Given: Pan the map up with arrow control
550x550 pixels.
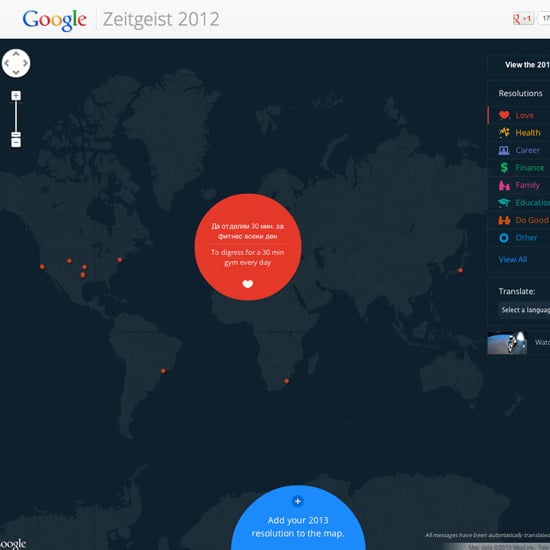Looking at the screenshot, I should coord(16,54).
